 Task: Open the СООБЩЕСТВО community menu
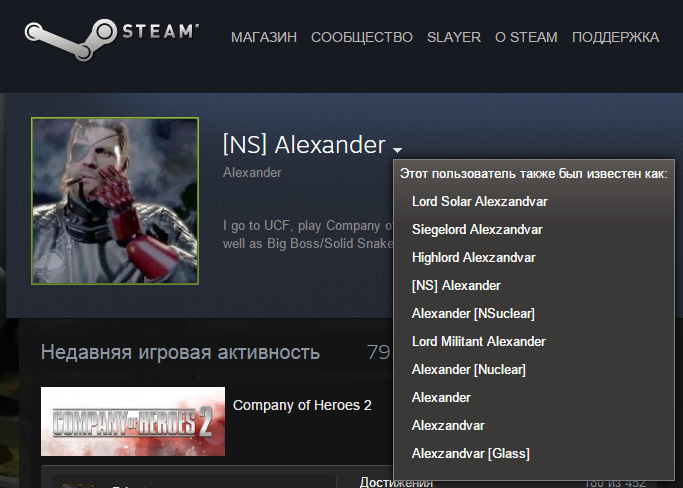tap(362, 37)
